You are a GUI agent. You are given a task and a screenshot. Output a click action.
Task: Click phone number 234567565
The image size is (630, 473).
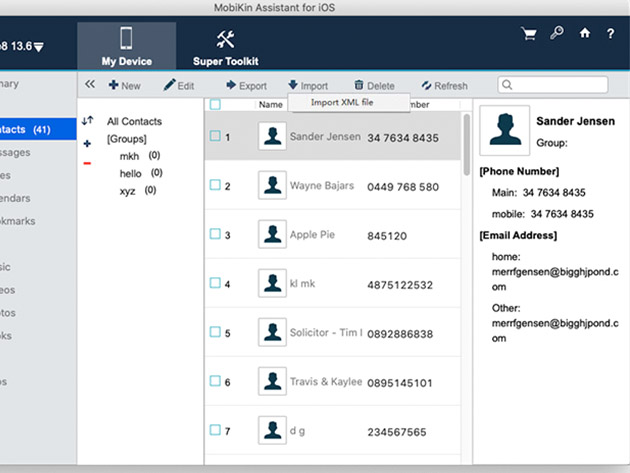397,432
